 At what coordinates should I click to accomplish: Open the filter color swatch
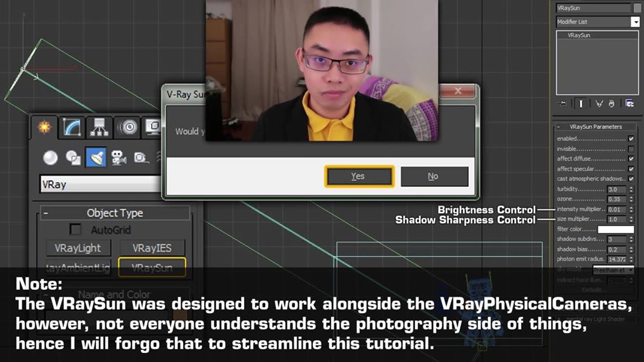[x=616, y=229]
